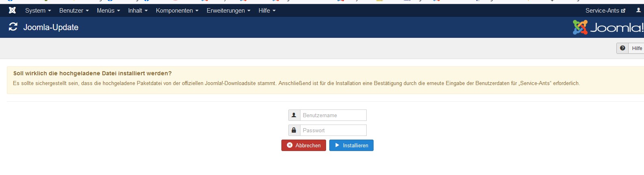Screen dimensions: 644x175
Task: Visit the Service-Ants site link
Action: [605, 11]
